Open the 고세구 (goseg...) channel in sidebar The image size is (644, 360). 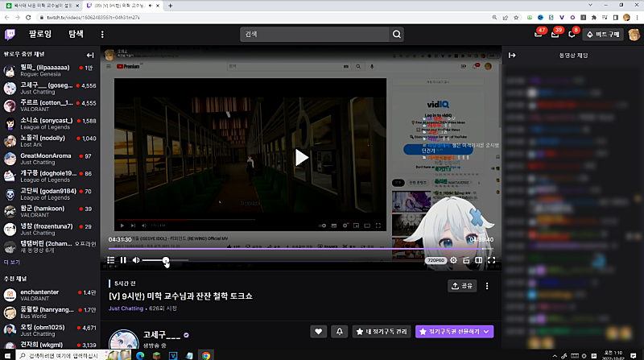(50, 88)
